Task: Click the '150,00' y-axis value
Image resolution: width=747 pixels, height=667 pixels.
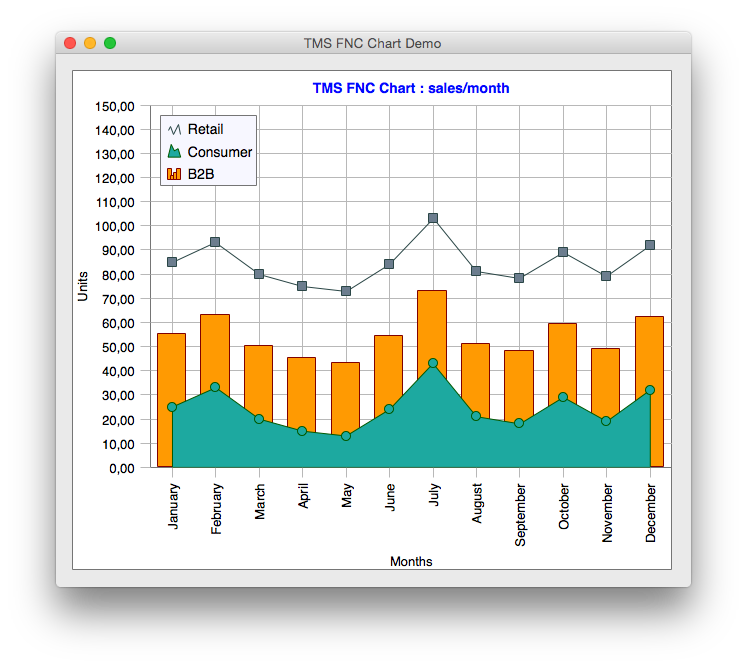Action: click(115, 106)
